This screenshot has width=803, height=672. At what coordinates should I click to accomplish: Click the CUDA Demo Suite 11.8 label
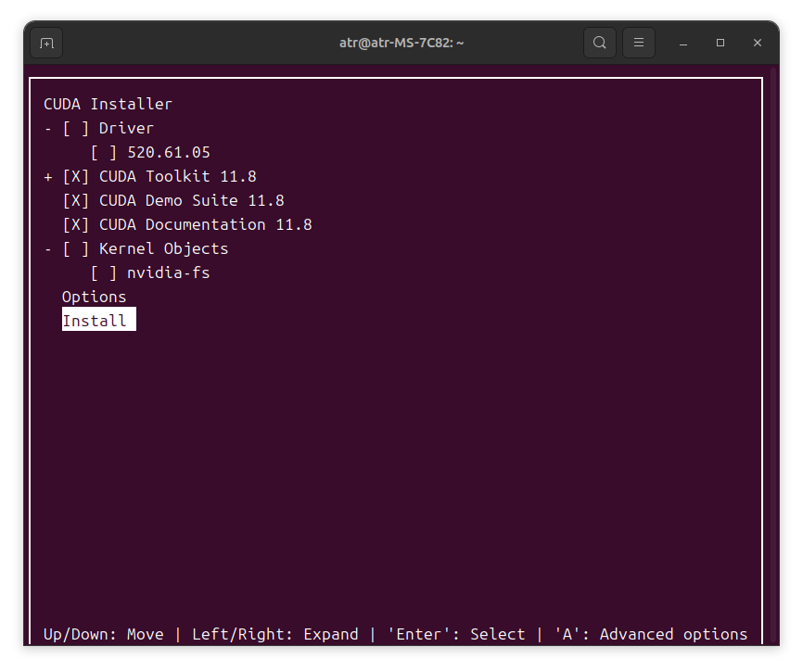[192, 200]
